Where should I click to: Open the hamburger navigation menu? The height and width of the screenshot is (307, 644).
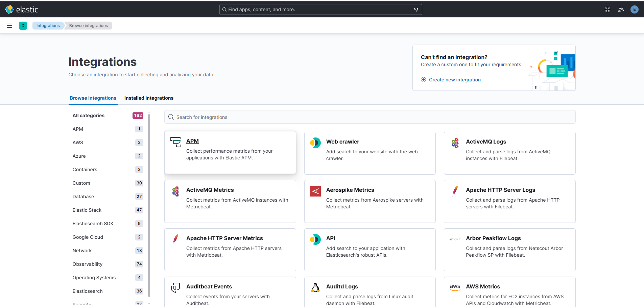pyautogui.click(x=9, y=26)
